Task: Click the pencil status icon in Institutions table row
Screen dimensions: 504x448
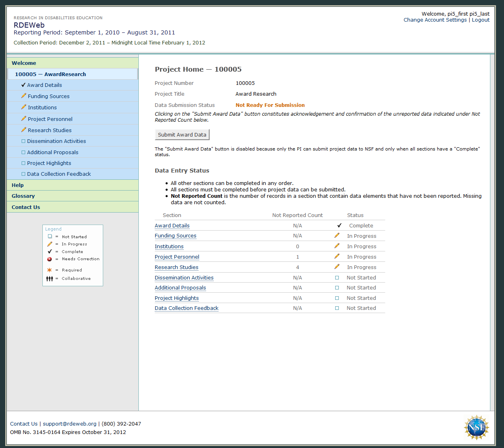Action: [x=337, y=246]
